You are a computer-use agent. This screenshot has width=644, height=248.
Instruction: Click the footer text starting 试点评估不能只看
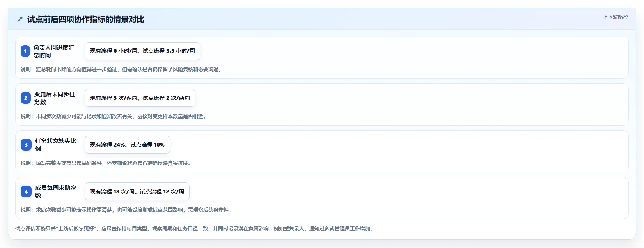(x=195, y=229)
